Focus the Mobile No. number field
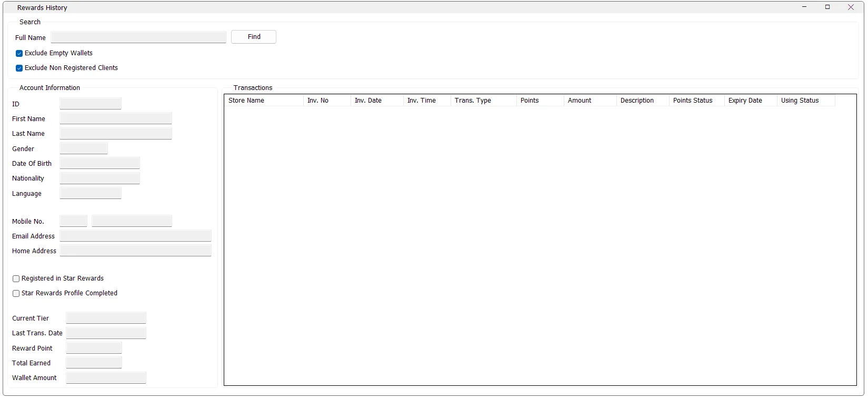Image resolution: width=868 pixels, height=399 pixels. (x=132, y=221)
